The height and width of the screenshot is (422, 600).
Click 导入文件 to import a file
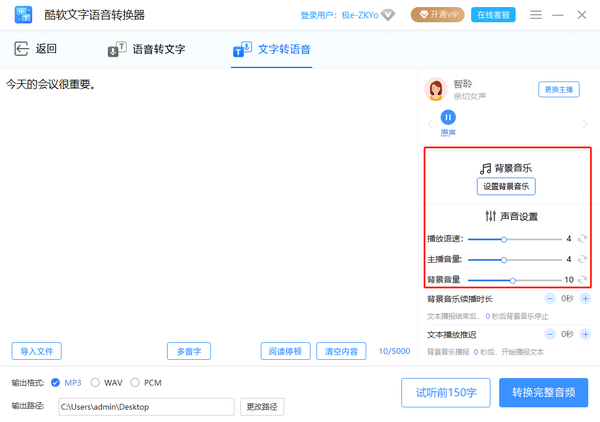[x=36, y=351]
